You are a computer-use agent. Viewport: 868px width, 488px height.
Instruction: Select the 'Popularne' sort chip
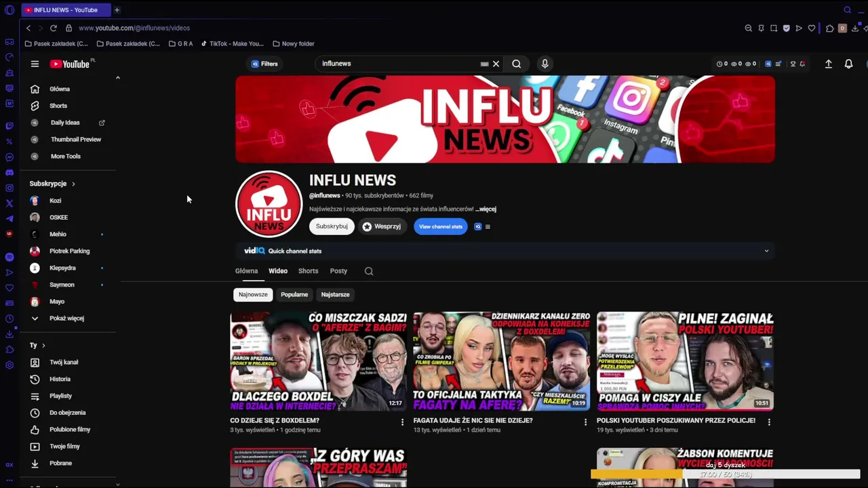pyautogui.click(x=294, y=294)
